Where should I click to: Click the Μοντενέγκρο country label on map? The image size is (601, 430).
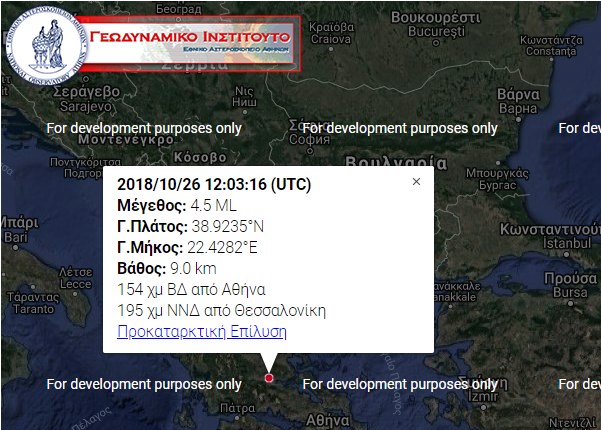(x=126, y=140)
